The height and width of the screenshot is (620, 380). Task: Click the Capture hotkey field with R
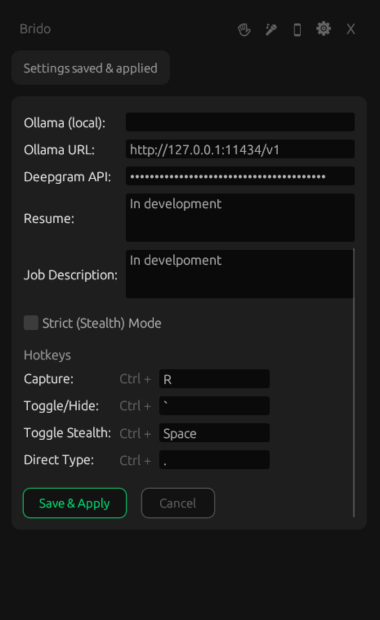pos(214,379)
